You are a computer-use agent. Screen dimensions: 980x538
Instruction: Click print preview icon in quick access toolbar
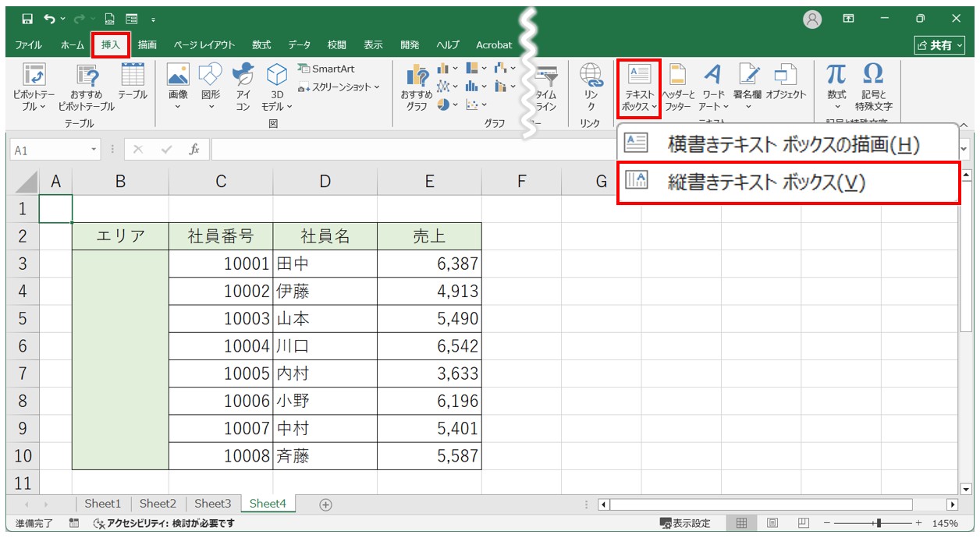tap(111, 19)
